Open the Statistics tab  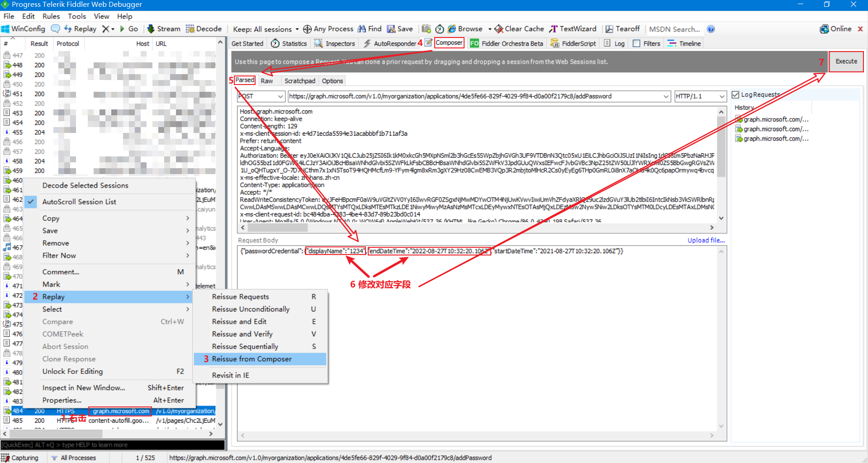click(x=289, y=43)
